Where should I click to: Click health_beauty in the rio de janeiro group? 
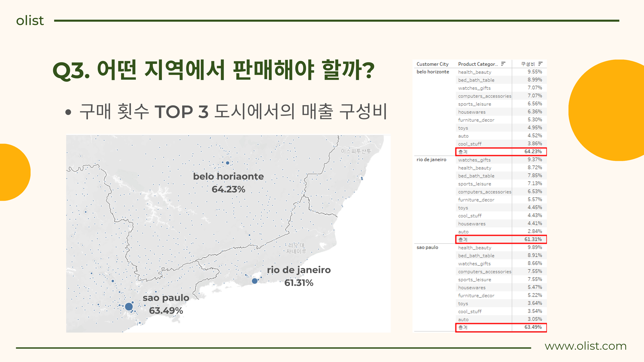point(474,168)
